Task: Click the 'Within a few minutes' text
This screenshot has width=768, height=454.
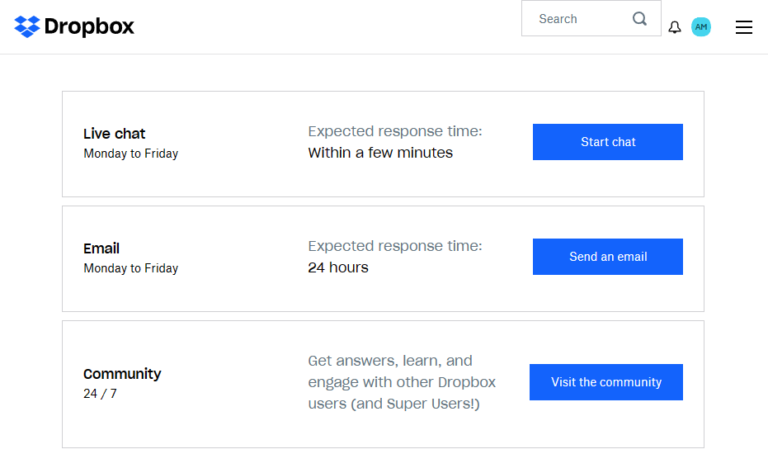Action: tap(380, 153)
